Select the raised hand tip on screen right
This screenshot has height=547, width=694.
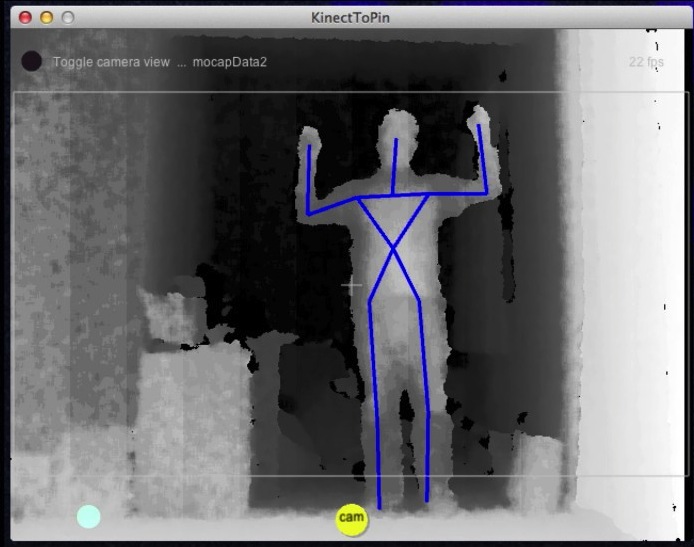click(x=479, y=126)
